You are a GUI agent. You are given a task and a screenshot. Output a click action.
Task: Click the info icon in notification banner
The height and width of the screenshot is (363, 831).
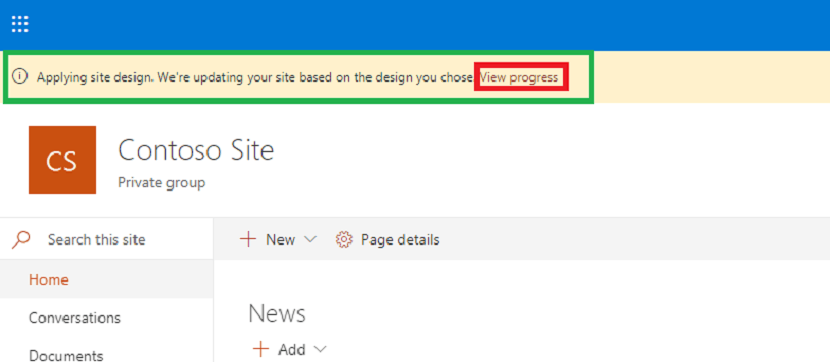[20, 77]
